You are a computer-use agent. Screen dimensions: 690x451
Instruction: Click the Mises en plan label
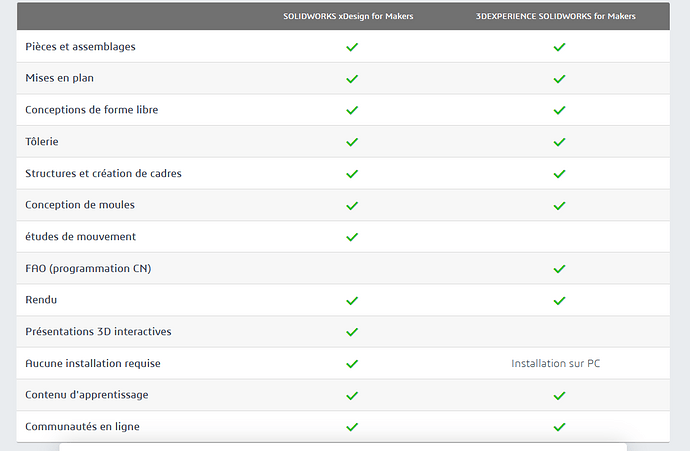pos(59,78)
